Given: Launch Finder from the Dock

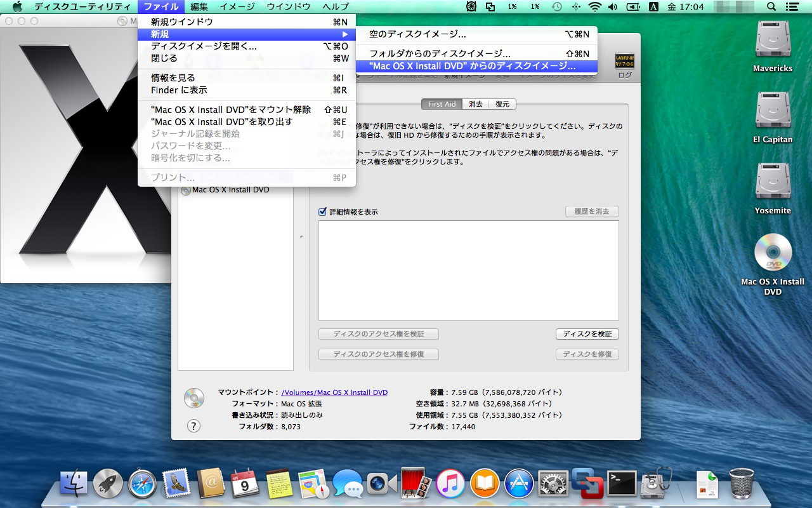Looking at the screenshot, I should pyautogui.click(x=74, y=485).
